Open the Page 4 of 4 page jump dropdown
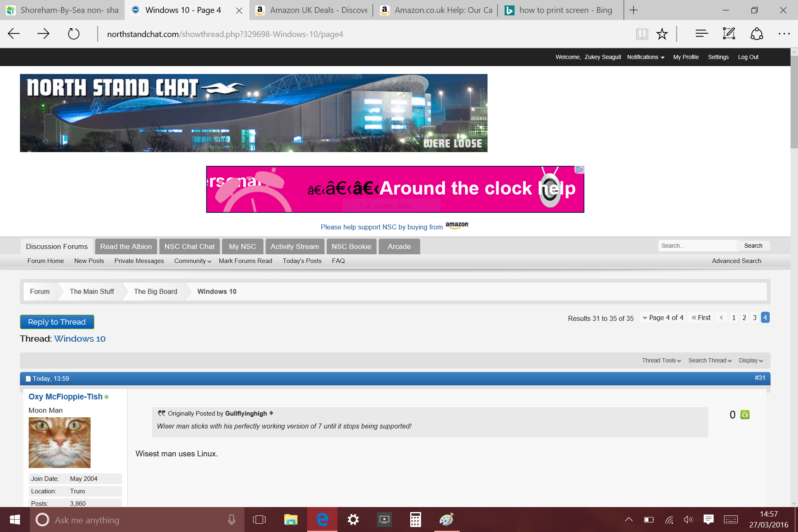The width and height of the screenshot is (798, 532). 663,318
